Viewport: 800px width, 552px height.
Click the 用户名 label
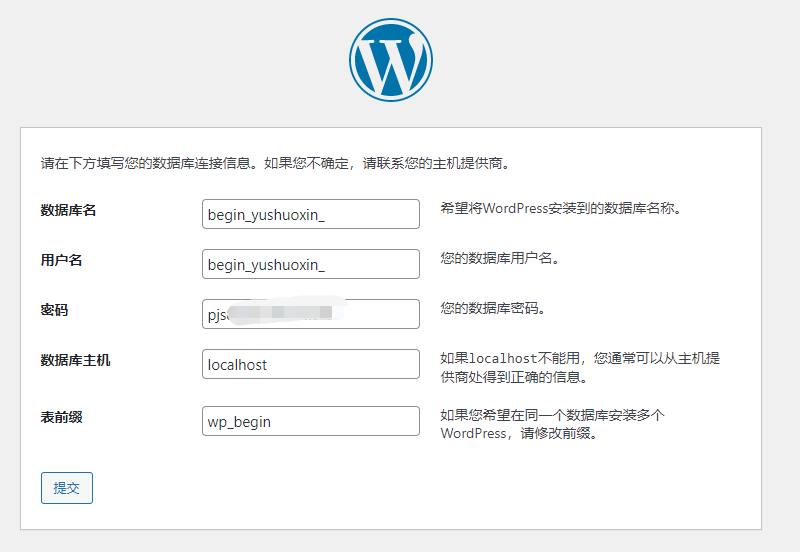tap(61, 260)
